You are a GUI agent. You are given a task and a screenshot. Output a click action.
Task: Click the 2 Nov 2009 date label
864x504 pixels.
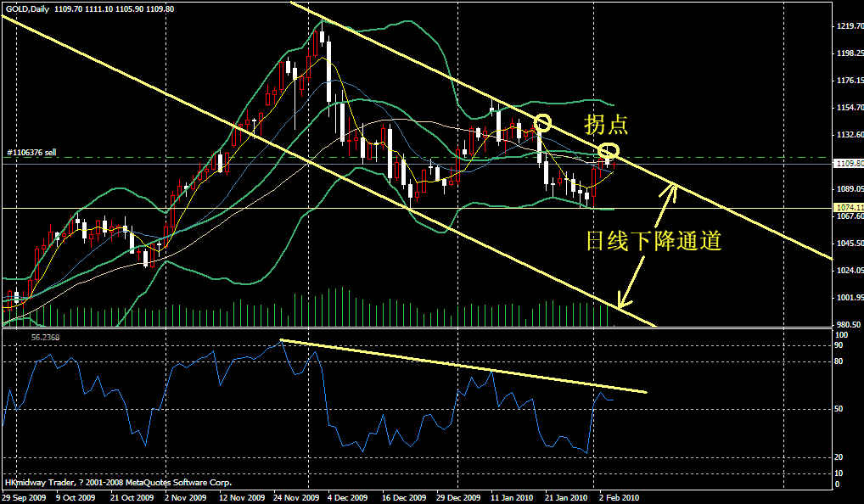(x=186, y=497)
